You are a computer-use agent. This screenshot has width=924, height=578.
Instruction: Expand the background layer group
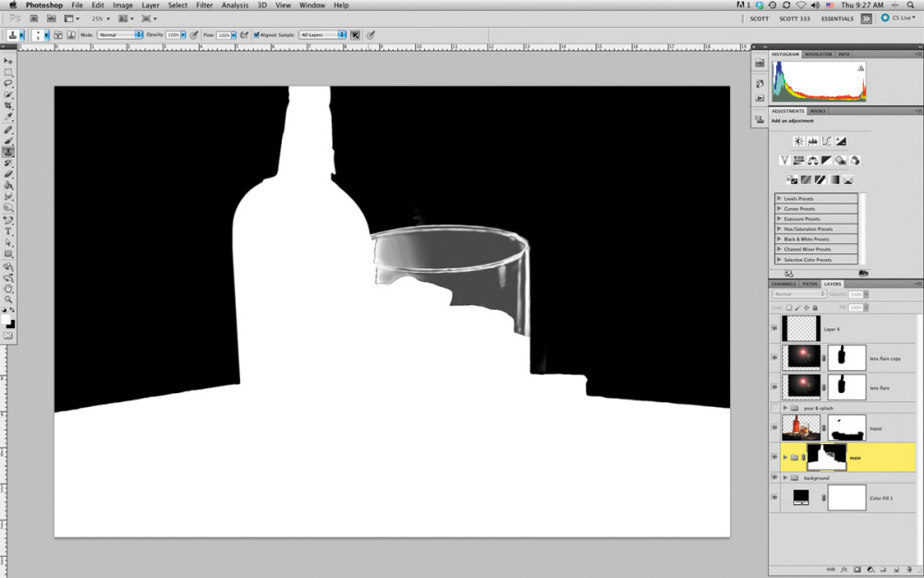click(784, 478)
